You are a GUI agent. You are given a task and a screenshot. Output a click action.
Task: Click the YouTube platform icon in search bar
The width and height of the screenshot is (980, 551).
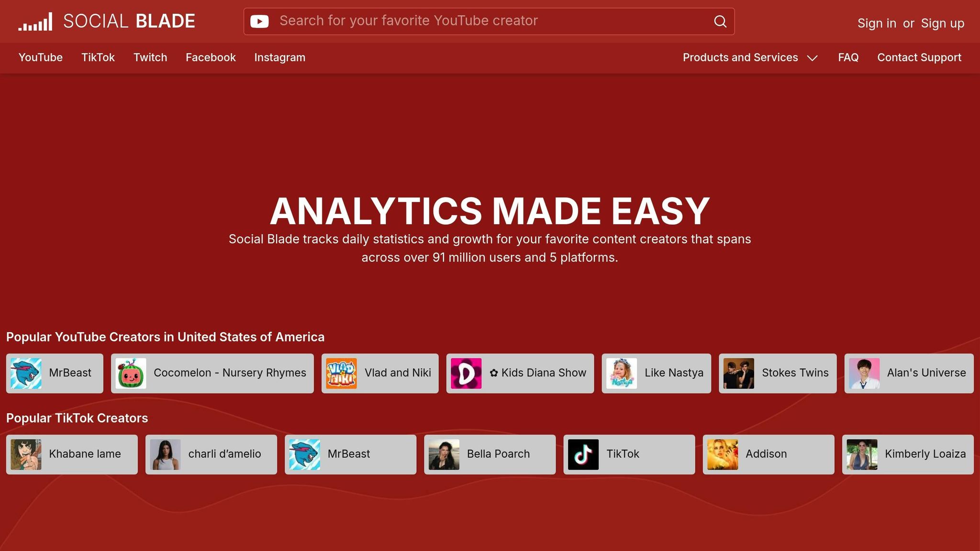pyautogui.click(x=259, y=22)
